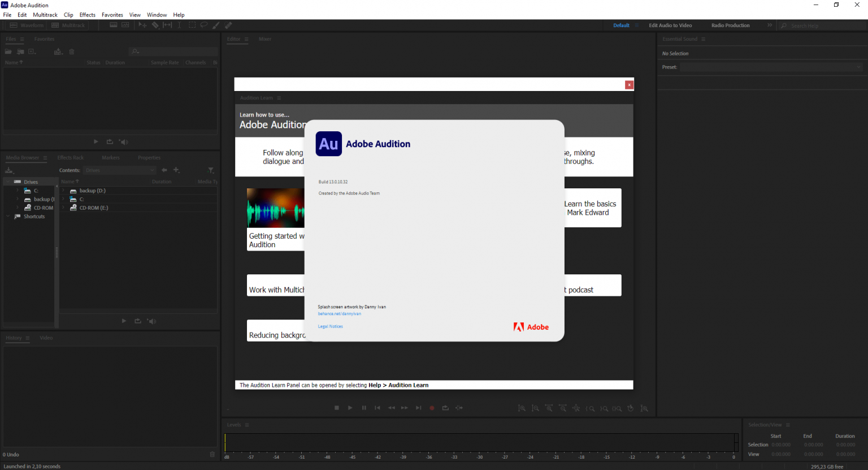Open the behance.net/dannyivan link
The height and width of the screenshot is (470, 868).
tap(340, 313)
